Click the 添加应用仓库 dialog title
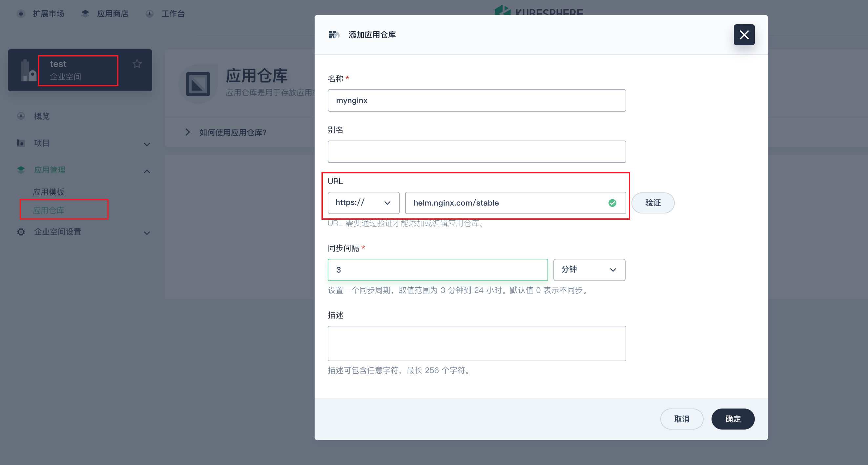 tap(372, 35)
